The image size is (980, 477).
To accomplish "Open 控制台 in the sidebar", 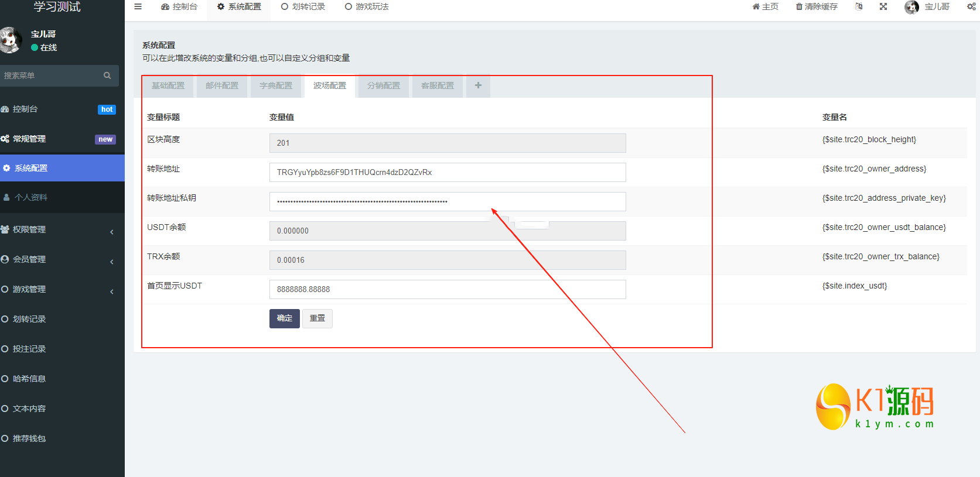I will (x=62, y=109).
